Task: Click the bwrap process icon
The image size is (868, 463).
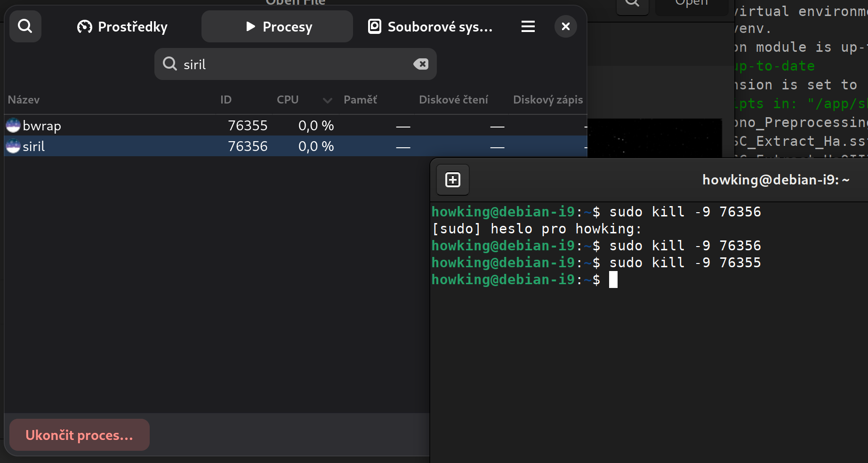Action: point(13,126)
